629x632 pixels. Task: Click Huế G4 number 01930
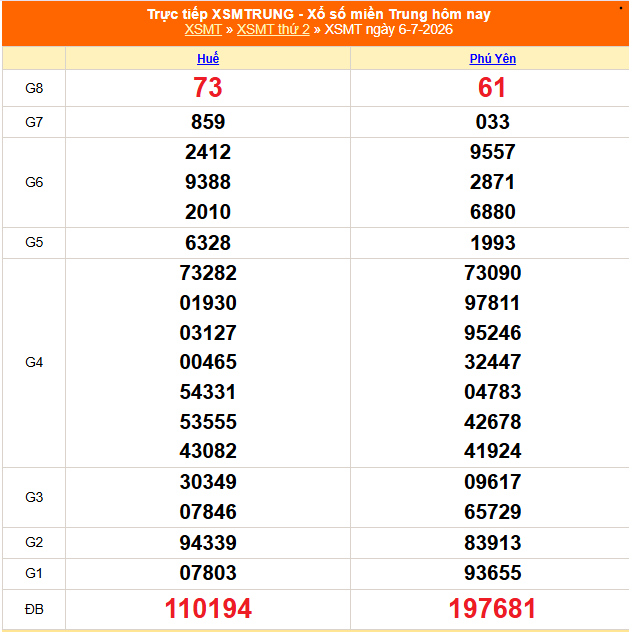pyautogui.click(x=208, y=303)
